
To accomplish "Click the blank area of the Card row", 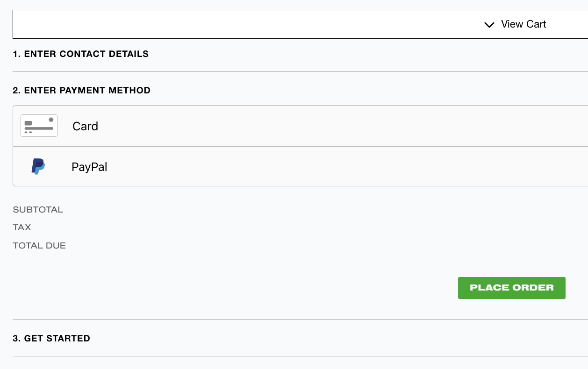I will click(341, 126).
